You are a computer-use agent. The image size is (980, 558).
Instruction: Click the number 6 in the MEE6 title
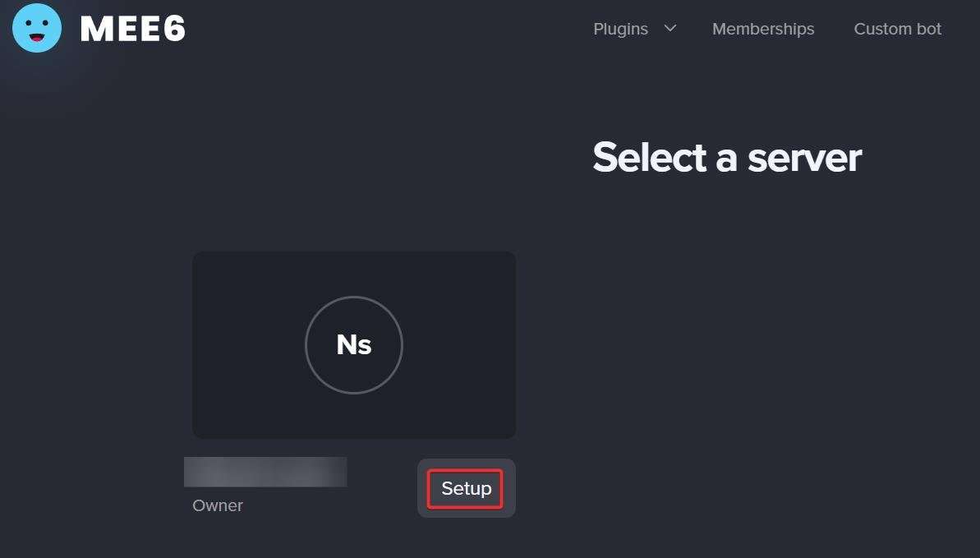click(x=174, y=29)
